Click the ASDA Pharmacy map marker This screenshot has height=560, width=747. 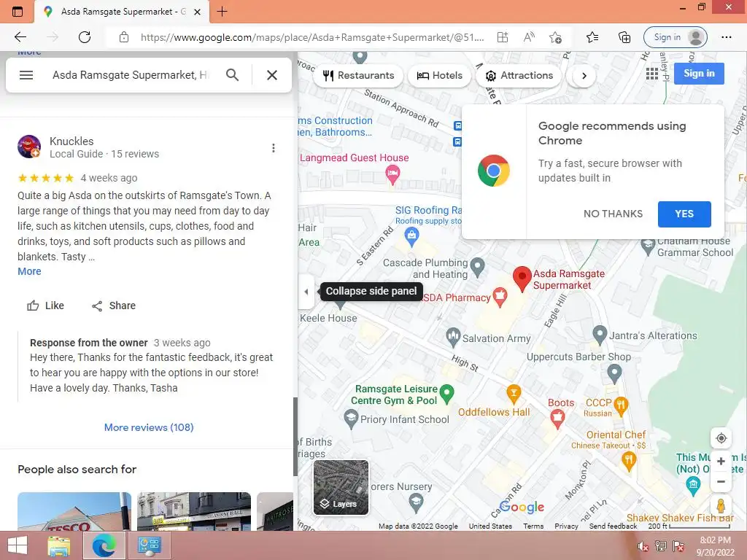pos(499,297)
